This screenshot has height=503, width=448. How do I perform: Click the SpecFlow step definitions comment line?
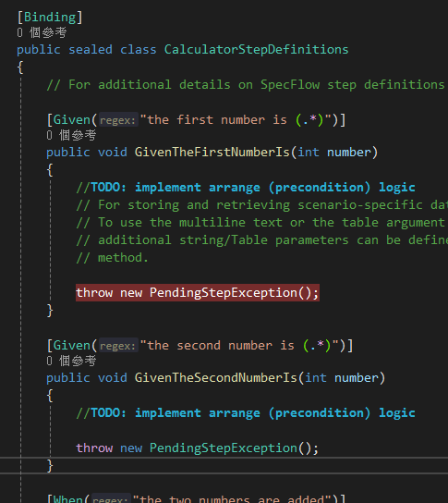click(246, 85)
